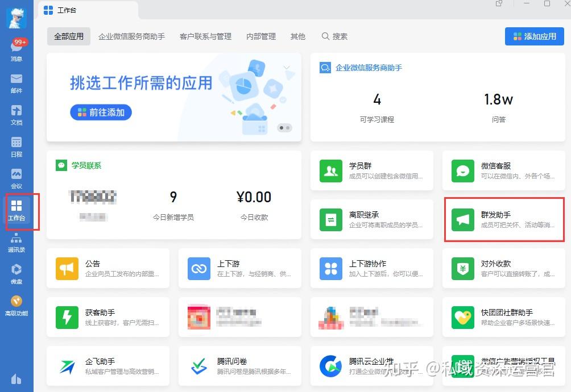Open the 会议 meeting sidebar icon
The width and height of the screenshot is (571, 392).
coord(16,179)
